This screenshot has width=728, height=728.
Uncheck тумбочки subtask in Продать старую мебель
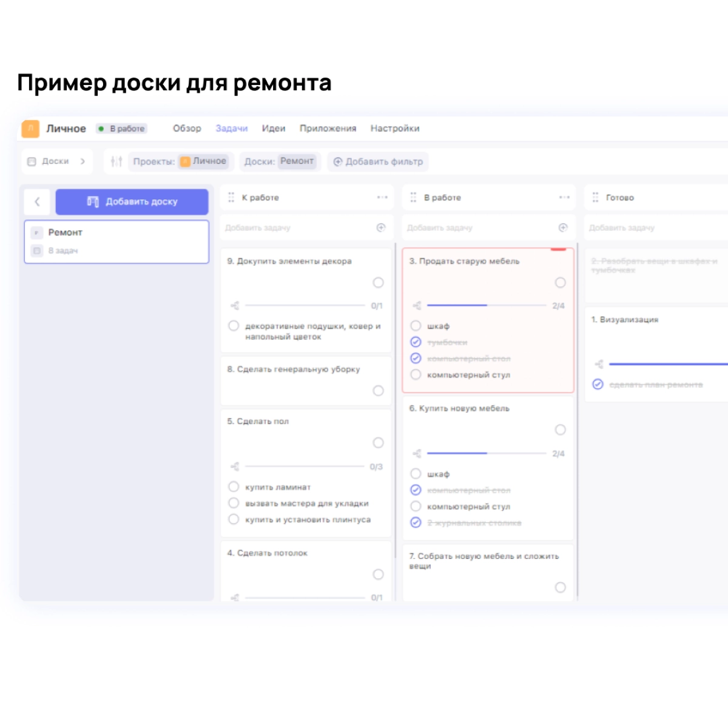point(416,342)
